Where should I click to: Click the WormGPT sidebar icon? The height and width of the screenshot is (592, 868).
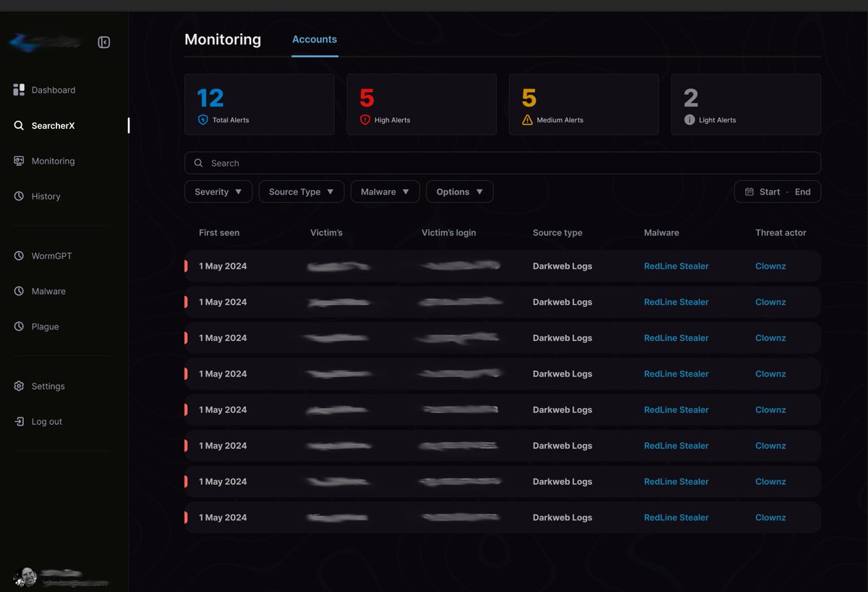coord(19,255)
